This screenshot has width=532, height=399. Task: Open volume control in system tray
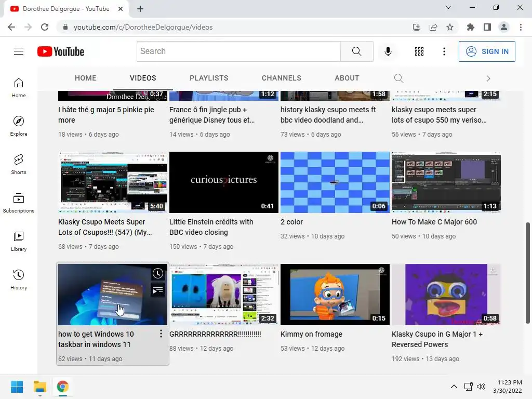coord(481,387)
